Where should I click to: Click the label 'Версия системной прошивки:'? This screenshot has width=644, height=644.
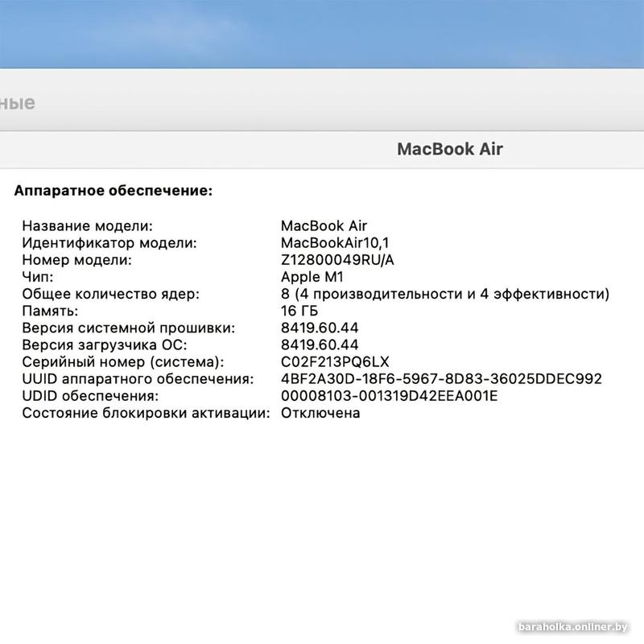click(x=129, y=328)
